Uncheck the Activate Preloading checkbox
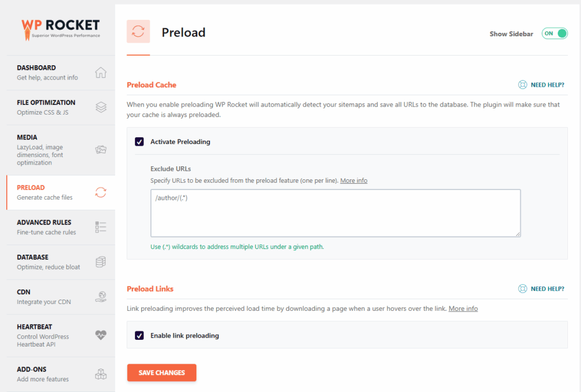The image size is (581, 392). tap(140, 142)
